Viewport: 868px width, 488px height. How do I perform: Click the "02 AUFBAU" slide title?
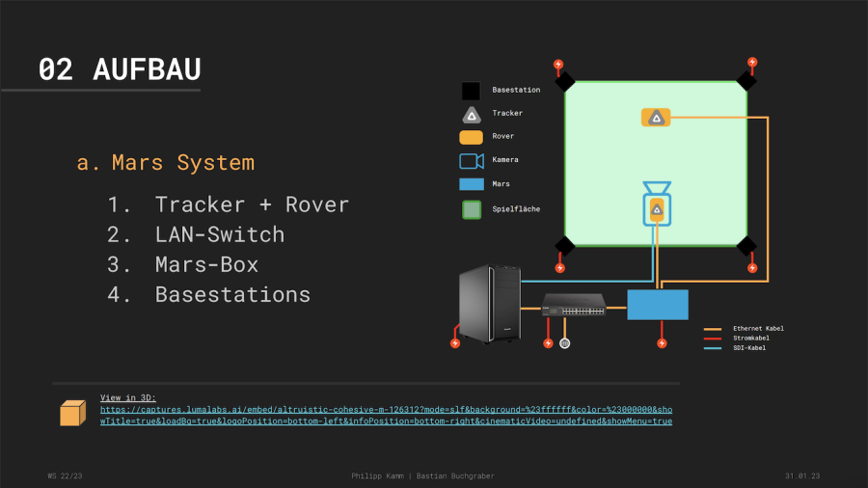[x=119, y=69]
